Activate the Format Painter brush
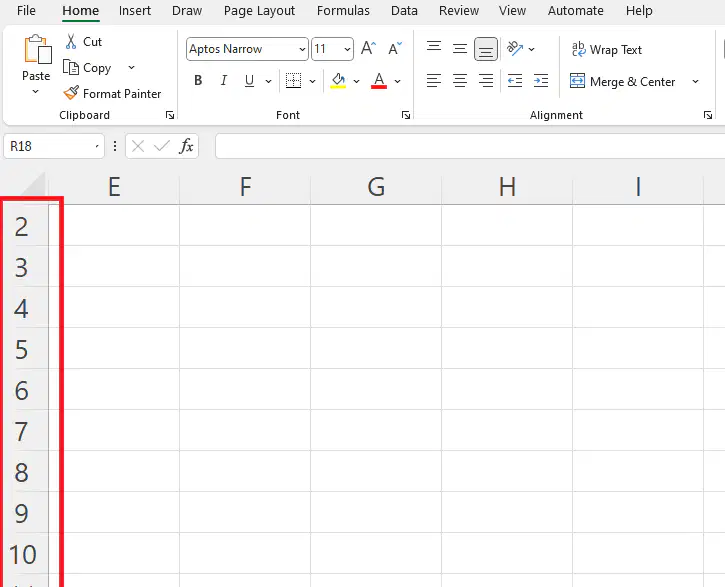Image resolution: width=725 pixels, height=587 pixels. tap(112, 94)
